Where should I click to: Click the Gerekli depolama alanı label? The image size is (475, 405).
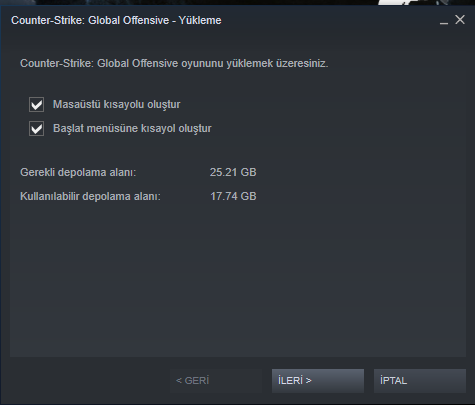(x=78, y=172)
